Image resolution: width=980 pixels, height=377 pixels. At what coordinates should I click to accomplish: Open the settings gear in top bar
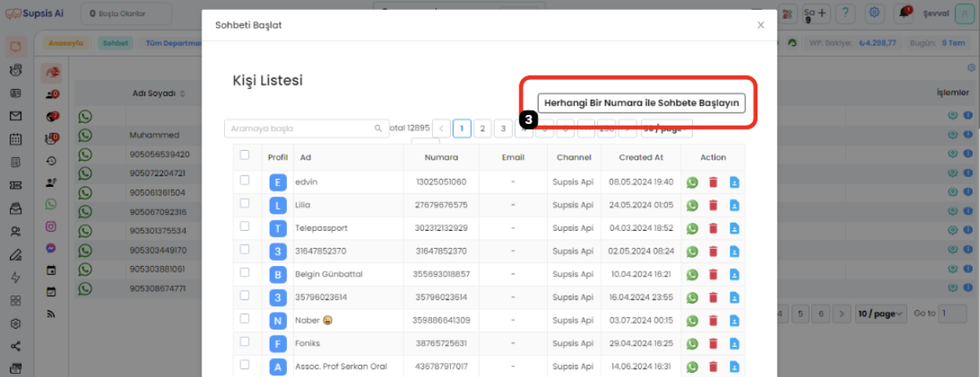coord(875,12)
